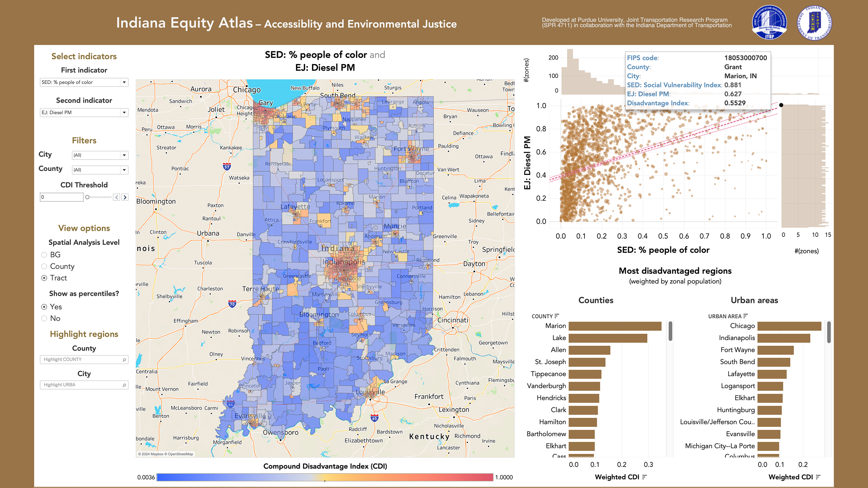Click the URBAN AREA sort icon
This screenshot has height=488, width=868.
pos(745,316)
